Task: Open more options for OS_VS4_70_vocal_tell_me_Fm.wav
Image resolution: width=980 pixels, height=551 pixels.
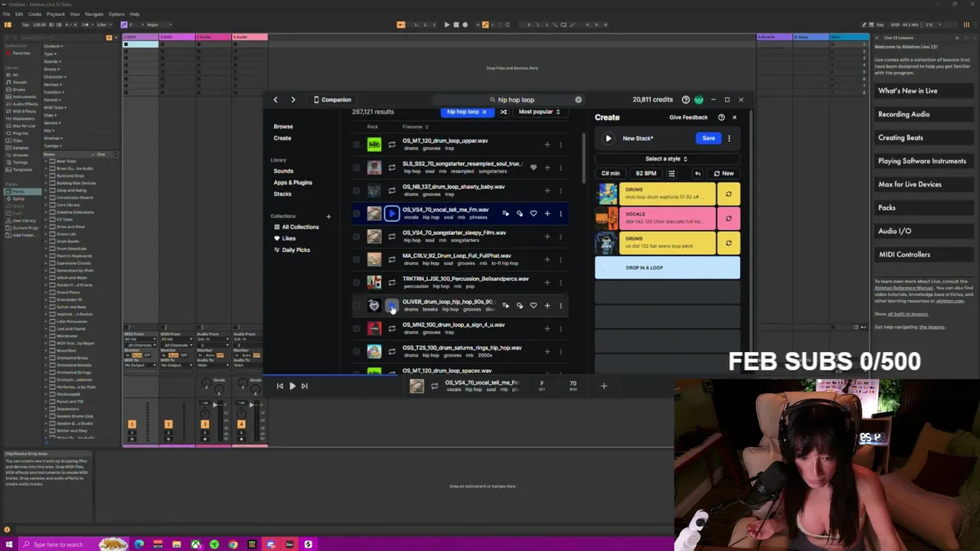Action: click(x=560, y=214)
